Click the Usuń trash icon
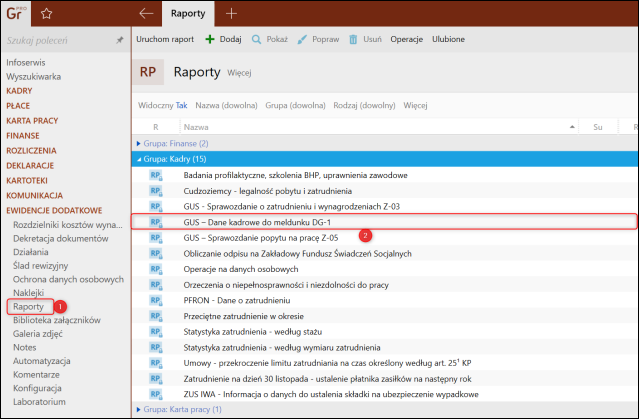Image resolution: width=639 pixels, height=419 pixels. coord(353,39)
